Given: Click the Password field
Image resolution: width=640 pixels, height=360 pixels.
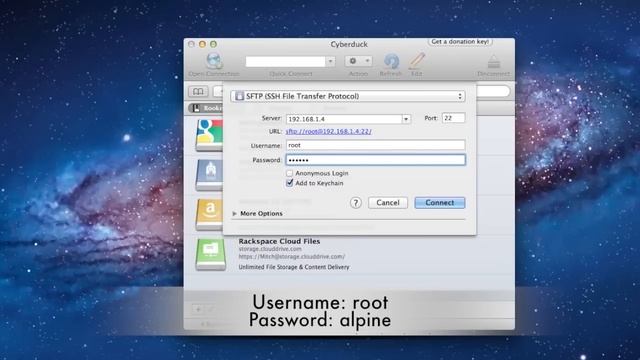Looking at the screenshot, I should pyautogui.click(x=376, y=160).
